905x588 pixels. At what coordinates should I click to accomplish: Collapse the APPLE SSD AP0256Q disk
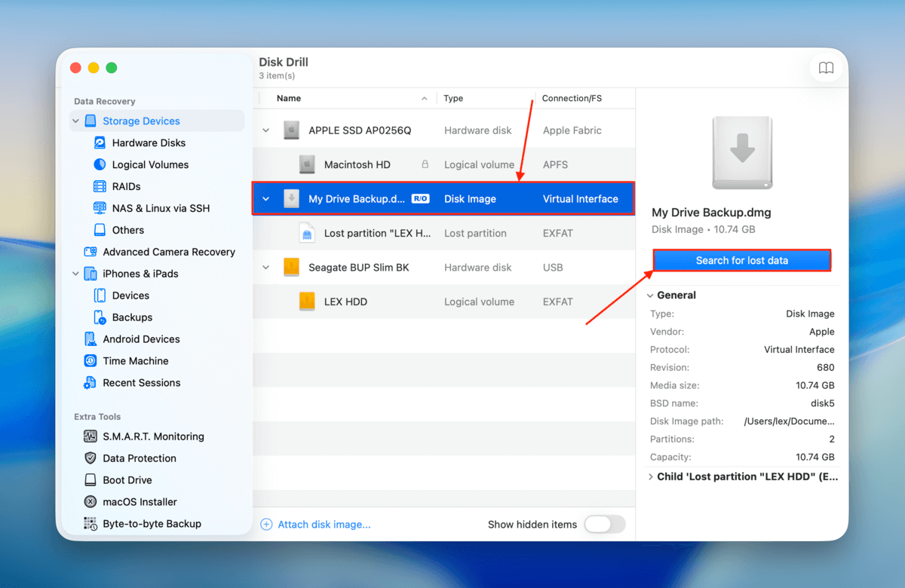265,130
